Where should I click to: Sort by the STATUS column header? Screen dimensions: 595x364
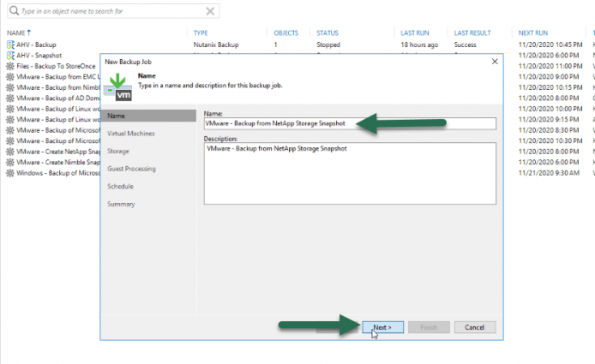pos(328,33)
